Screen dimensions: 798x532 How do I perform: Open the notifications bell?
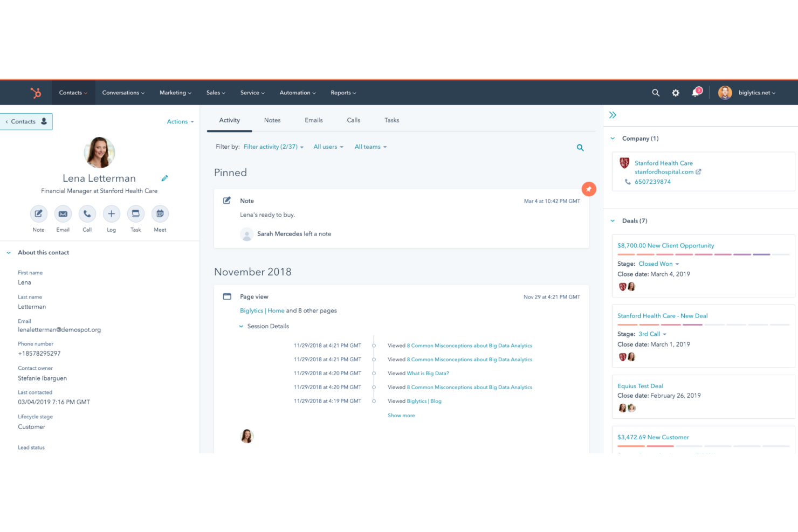(695, 93)
